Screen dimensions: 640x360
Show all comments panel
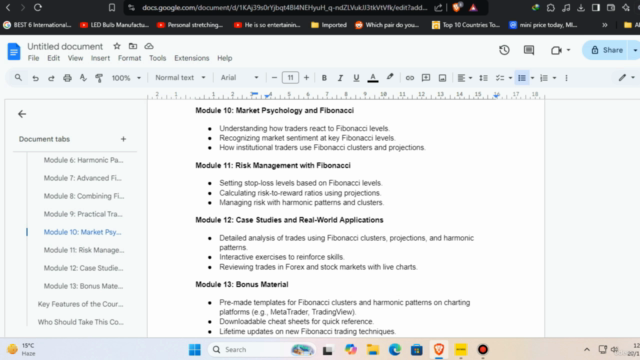[x=529, y=50]
